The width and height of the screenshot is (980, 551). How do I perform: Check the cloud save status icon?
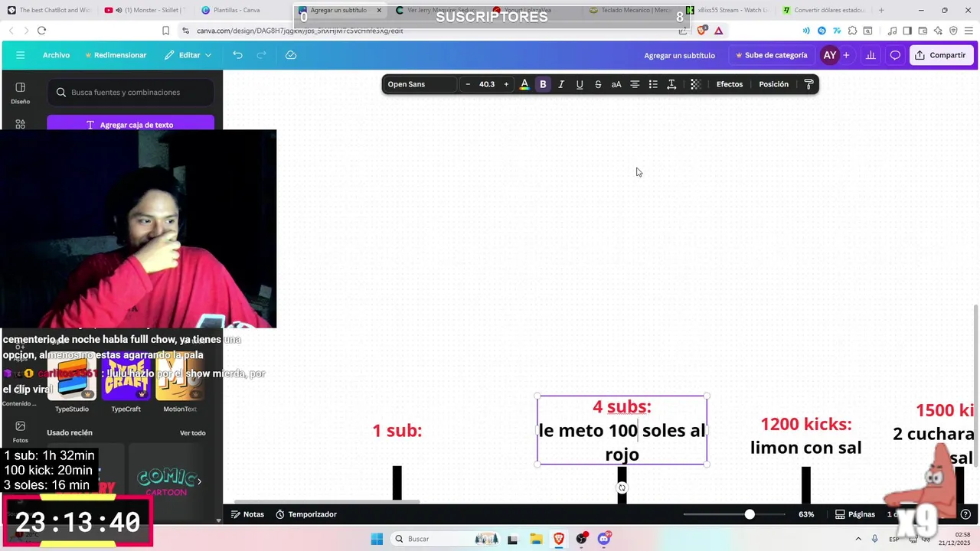(291, 55)
